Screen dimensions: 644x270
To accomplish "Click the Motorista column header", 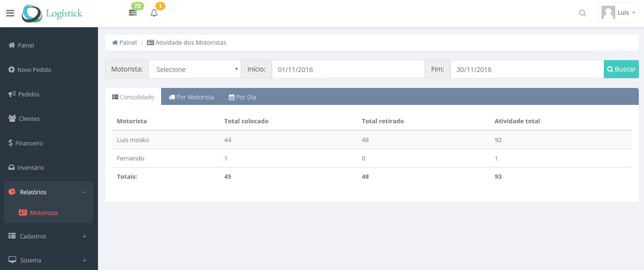I will (132, 121).
